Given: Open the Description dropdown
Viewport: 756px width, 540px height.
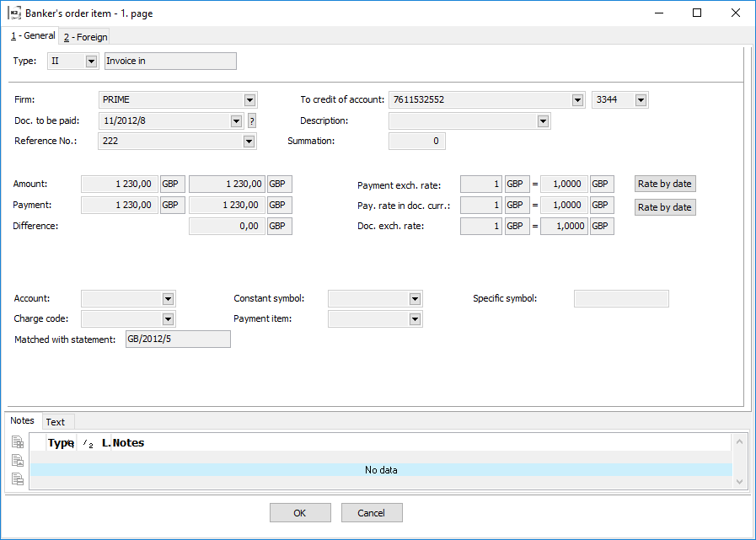Looking at the screenshot, I should tap(544, 121).
